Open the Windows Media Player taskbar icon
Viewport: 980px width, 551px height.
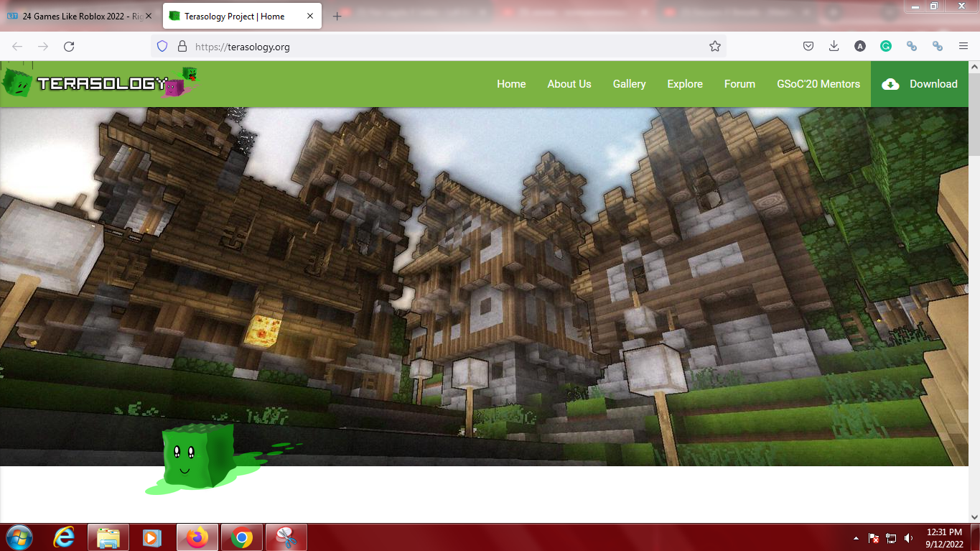(151, 537)
